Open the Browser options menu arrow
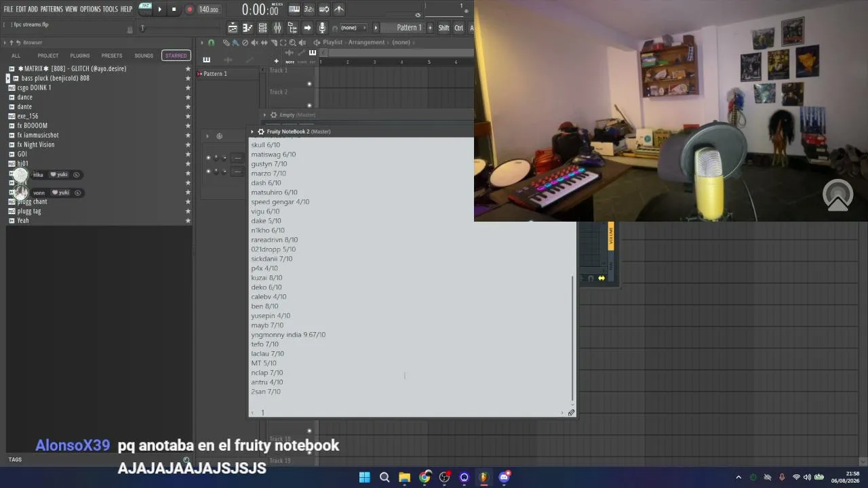This screenshot has width=868, height=488. (x=5, y=43)
